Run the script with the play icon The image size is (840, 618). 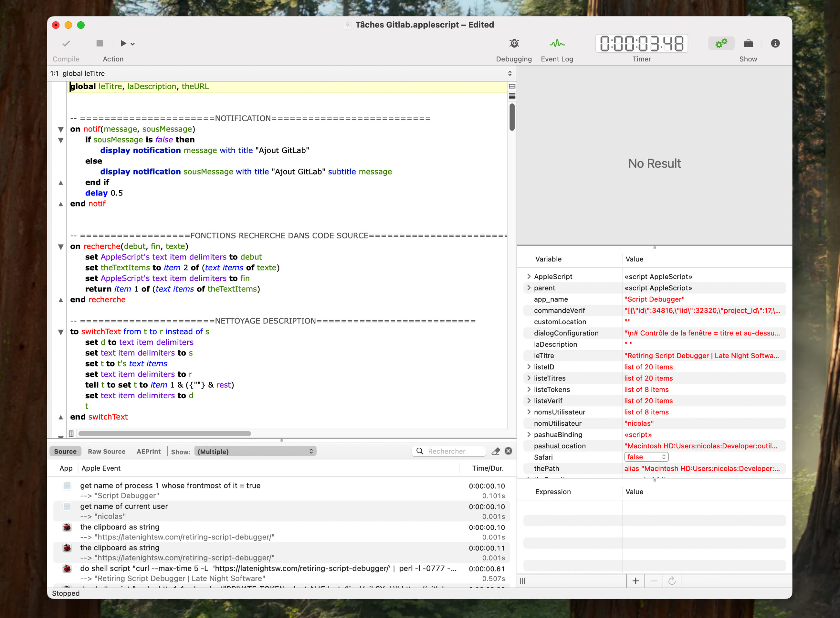click(123, 43)
